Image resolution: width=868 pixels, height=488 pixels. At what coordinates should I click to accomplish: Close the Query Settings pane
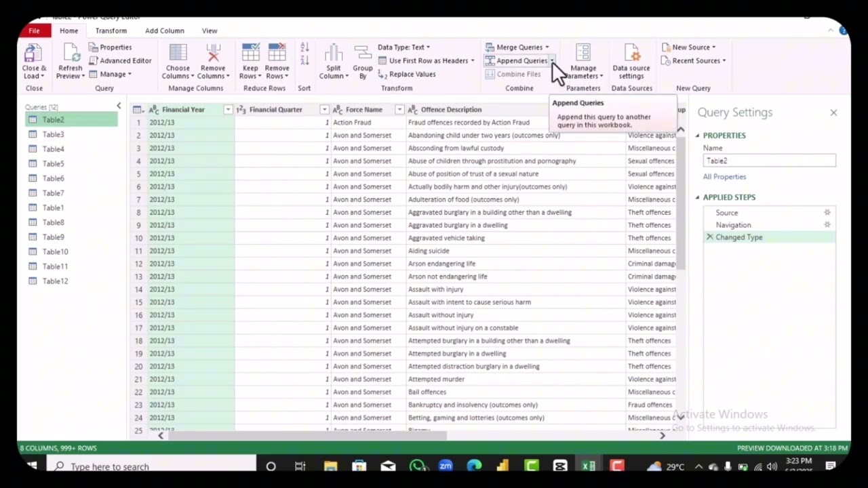click(x=833, y=113)
